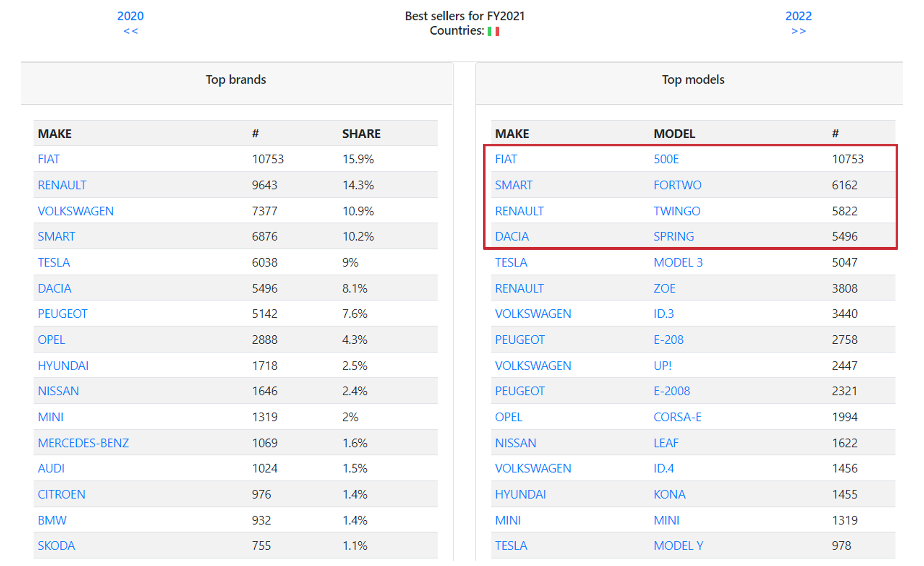
Task: Select MERCEDES-BENZ in Top brands
Action: pyautogui.click(x=83, y=443)
